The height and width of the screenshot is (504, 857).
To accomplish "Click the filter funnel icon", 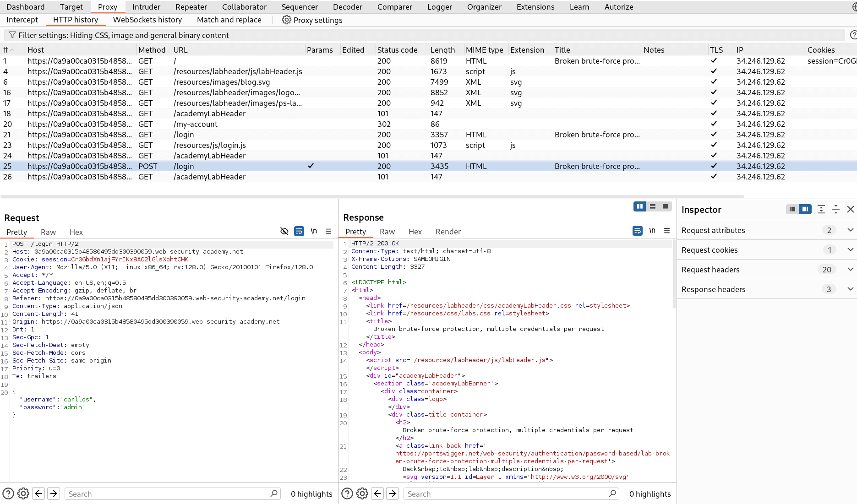I will click(x=12, y=35).
